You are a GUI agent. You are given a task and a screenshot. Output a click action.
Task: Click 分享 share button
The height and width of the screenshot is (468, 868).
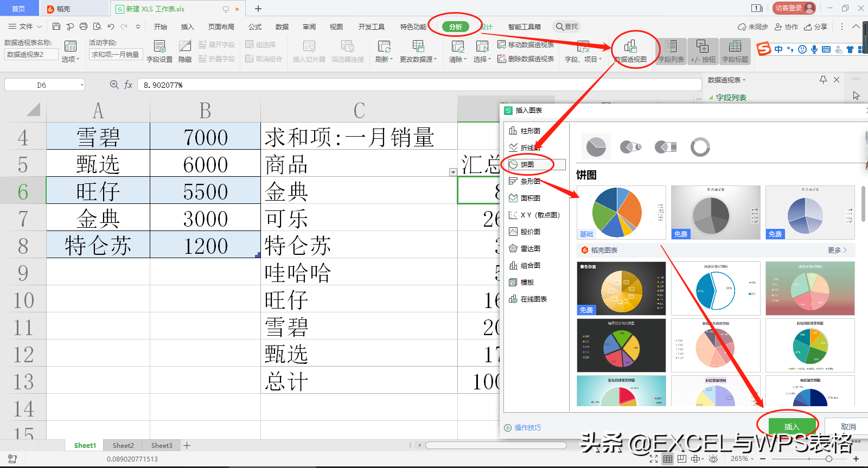point(816,27)
